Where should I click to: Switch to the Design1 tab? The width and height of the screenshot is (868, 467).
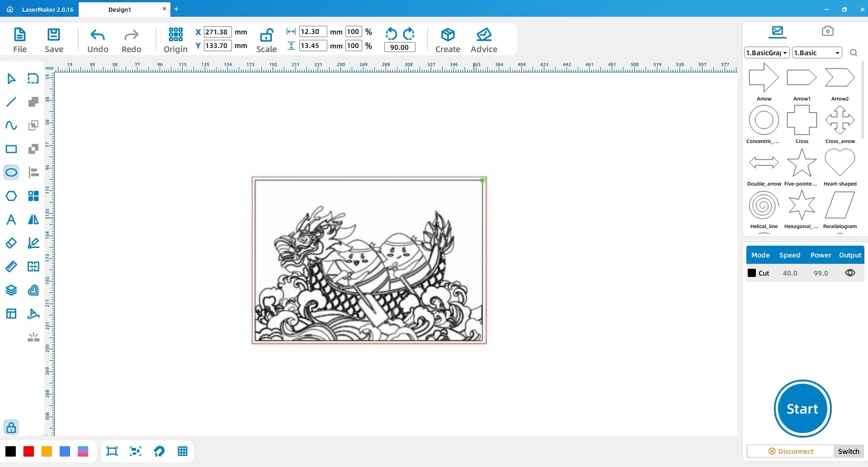[120, 9]
